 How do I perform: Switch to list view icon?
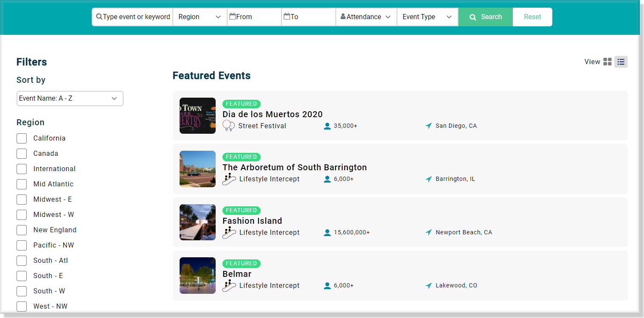(621, 62)
